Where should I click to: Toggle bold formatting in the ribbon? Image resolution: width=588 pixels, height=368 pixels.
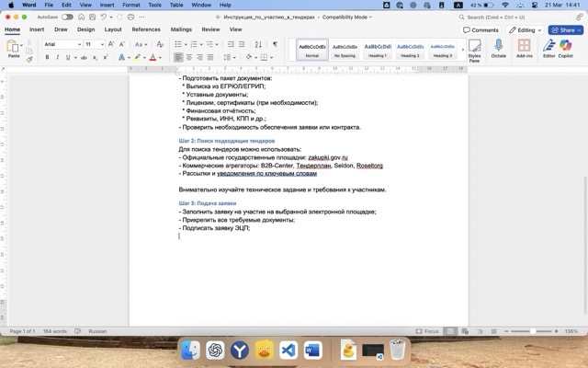[47, 57]
